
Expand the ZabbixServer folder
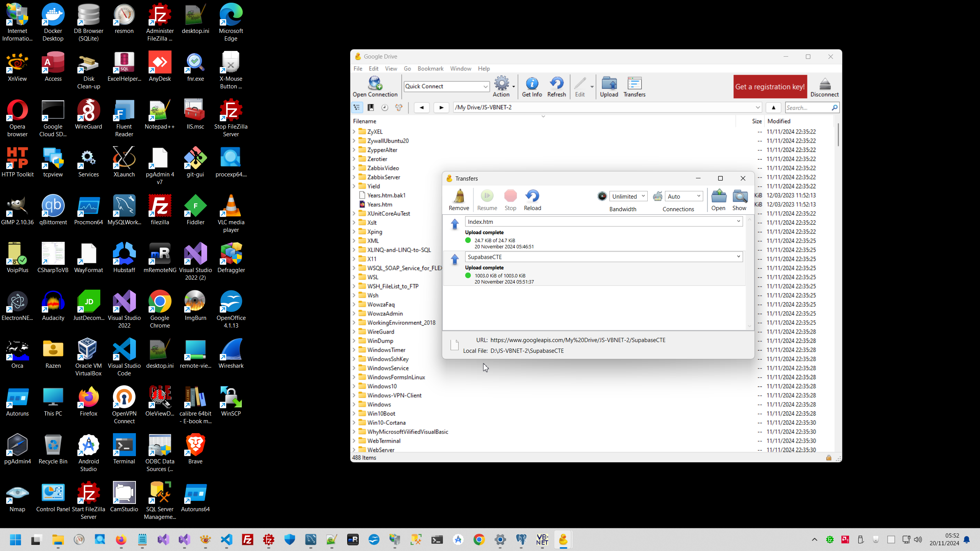pos(354,177)
